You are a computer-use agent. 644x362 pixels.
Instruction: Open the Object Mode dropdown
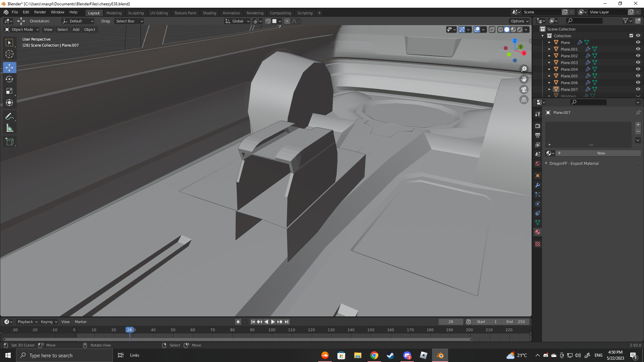(22, 29)
